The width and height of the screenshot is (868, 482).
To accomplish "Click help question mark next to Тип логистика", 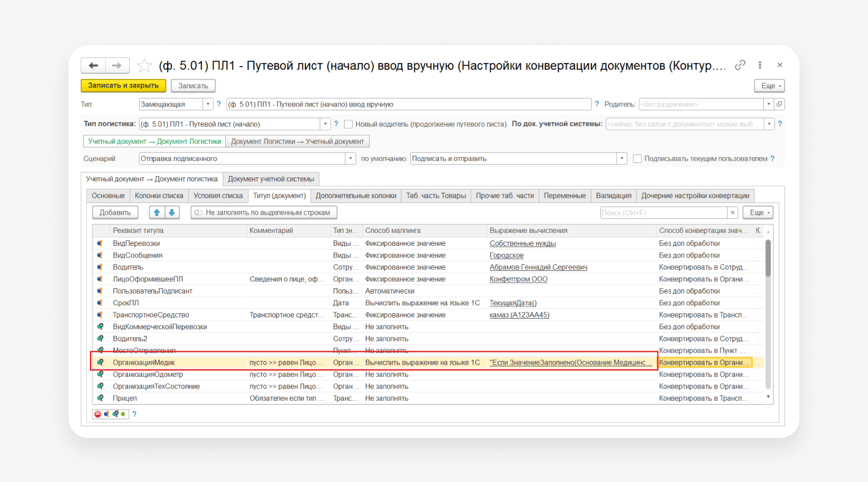I will [x=336, y=124].
